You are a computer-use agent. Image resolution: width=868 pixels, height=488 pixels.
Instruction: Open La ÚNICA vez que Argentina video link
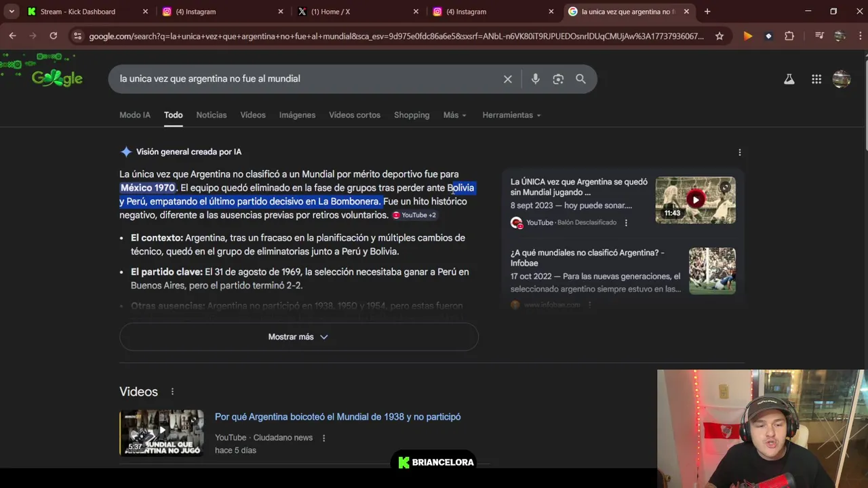[x=579, y=187]
